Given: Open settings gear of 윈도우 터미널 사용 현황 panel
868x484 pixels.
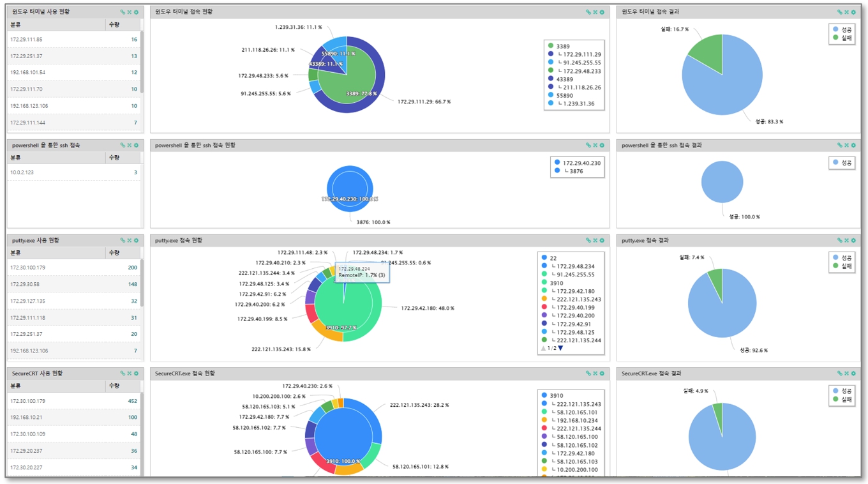Looking at the screenshot, I should click(136, 12).
